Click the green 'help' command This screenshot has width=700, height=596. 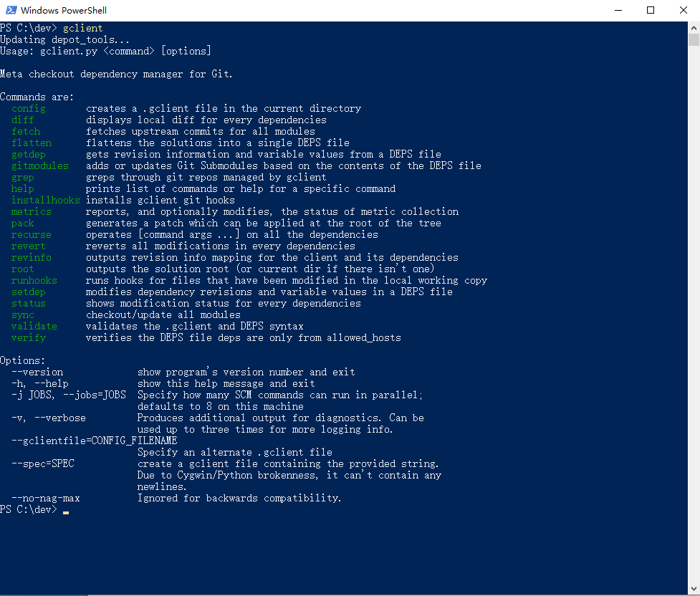click(23, 189)
